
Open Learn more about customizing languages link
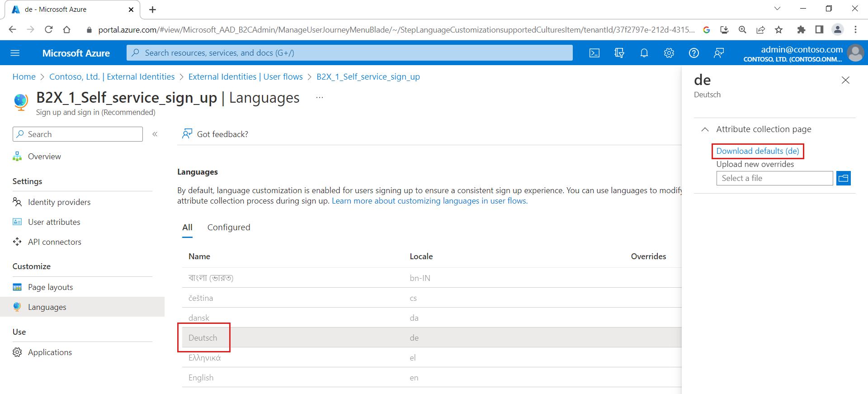430,201
